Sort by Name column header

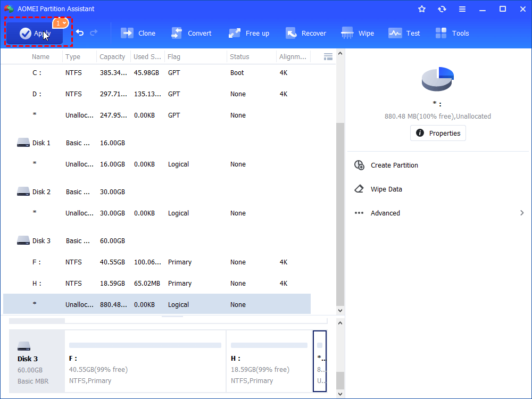[41, 57]
